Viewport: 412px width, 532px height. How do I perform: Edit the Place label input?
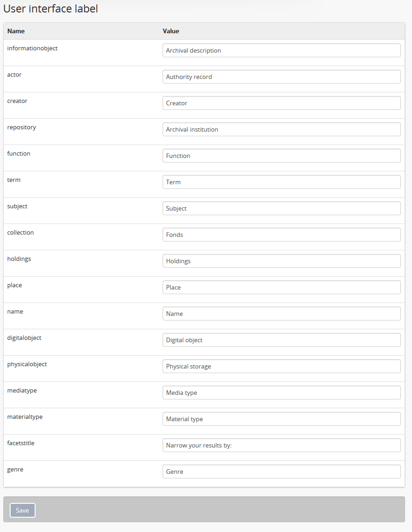click(x=281, y=287)
